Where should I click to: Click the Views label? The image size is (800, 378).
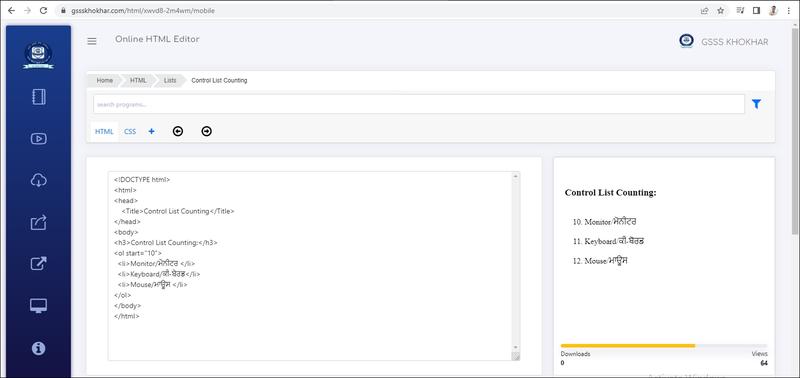tap(759, 354)
